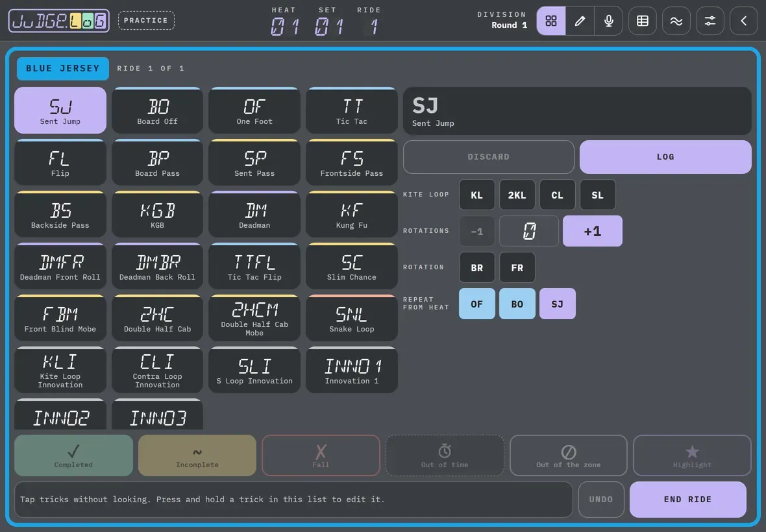Mark the trick as Completed

pyautogui.click(x=73, y=455)
